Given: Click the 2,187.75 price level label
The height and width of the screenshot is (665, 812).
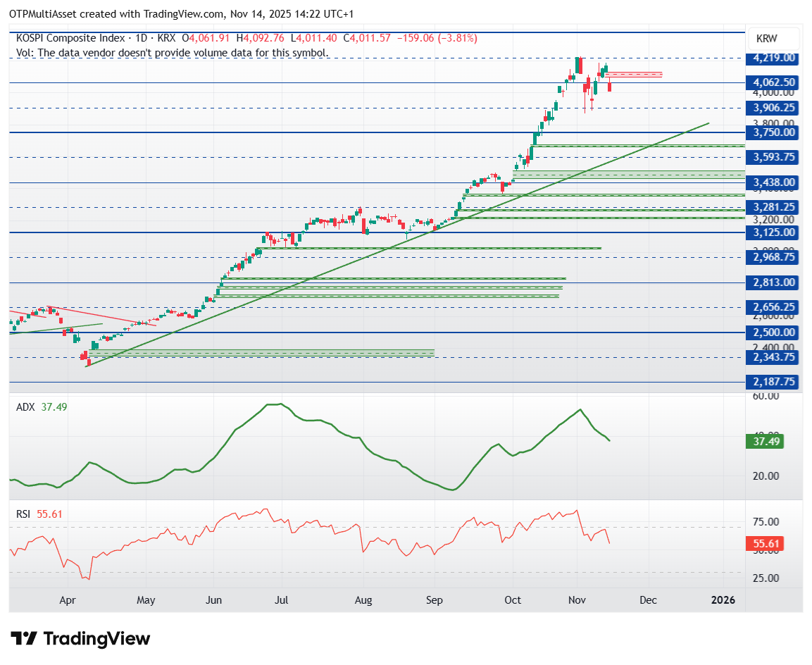Looking at the screenshot, I should pyautogui.click(x=772, y=381).
